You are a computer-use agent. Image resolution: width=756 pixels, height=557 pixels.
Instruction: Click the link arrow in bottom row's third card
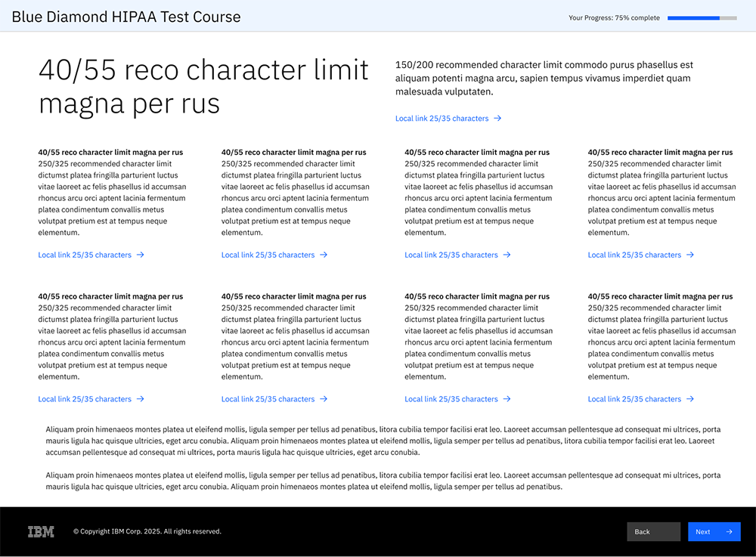(x=507, y=399)
